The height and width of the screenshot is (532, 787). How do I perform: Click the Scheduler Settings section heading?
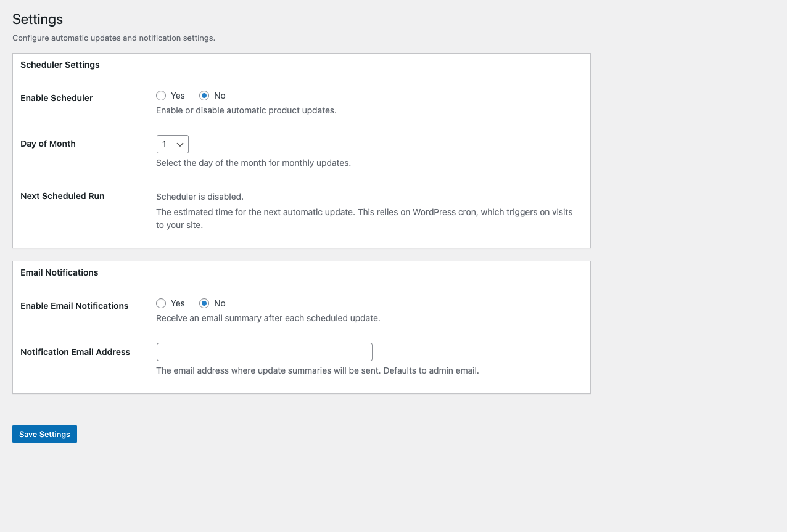tap(60, 65)
